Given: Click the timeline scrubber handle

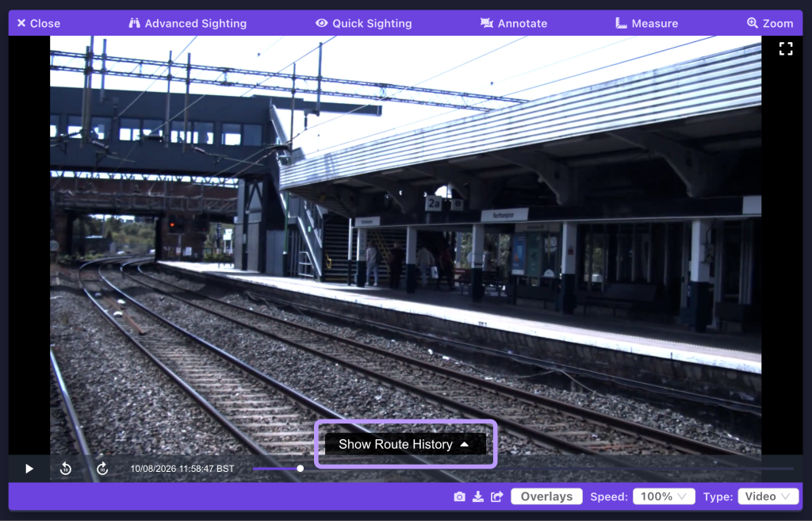Looking at the screenshot, I should pos(300,468).
